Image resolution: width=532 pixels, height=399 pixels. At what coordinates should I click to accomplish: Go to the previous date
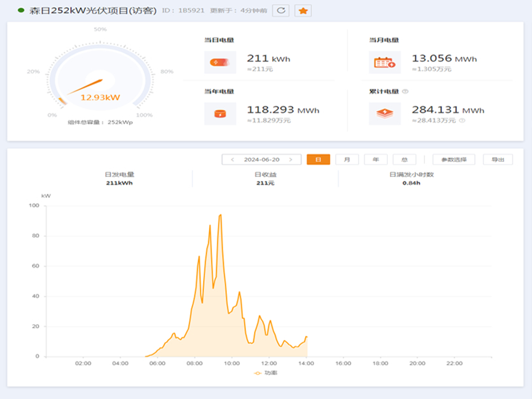tap(232, 159)
